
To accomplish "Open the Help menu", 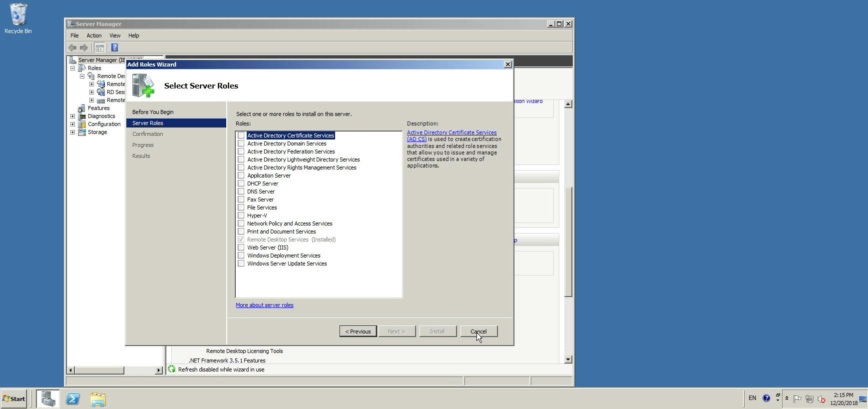I will (x=133, y=35).
